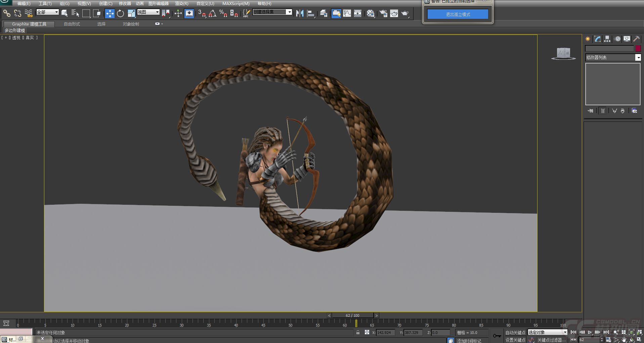644x343 pixels.
Task: Click the Select and Manipulate icon
Action: click(178, 13)
